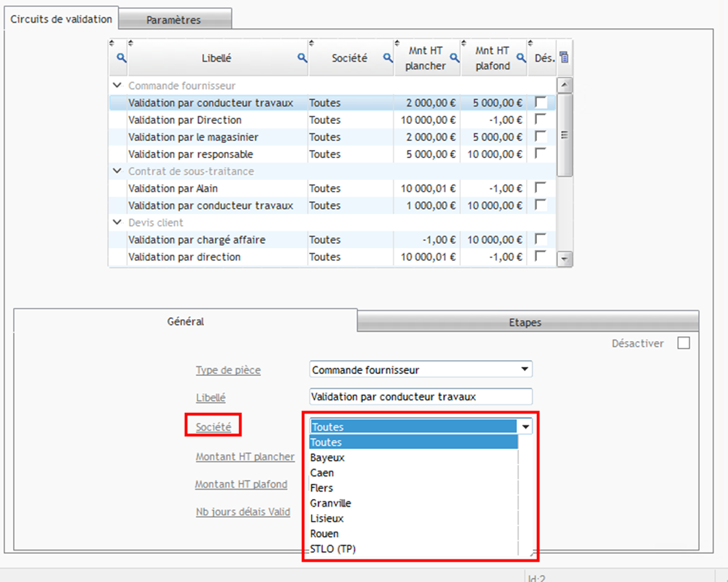Viewport: 728px width, 582px height.
Task: Click the Montant HT plancher label link
Action: pos(245,457)
